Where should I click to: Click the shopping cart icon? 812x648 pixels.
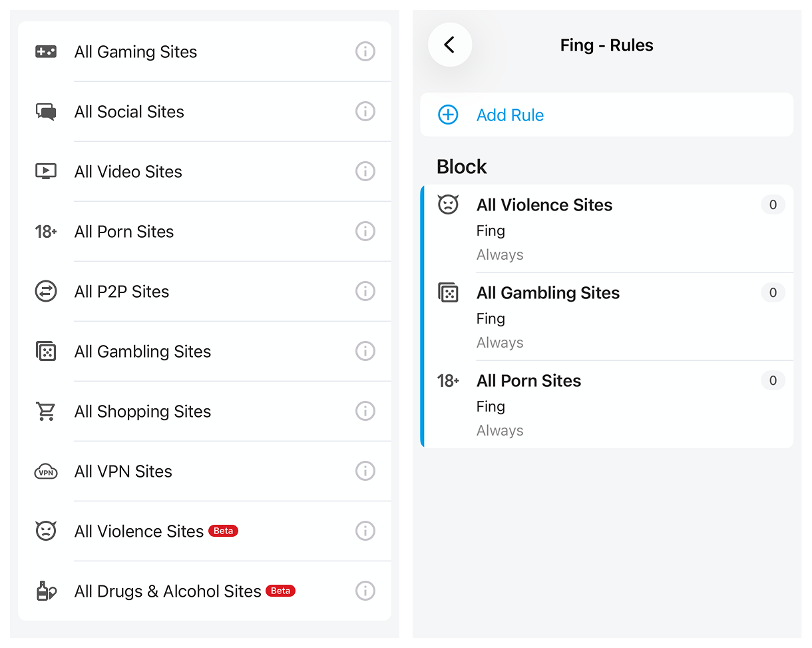click(x=46, y=412)
